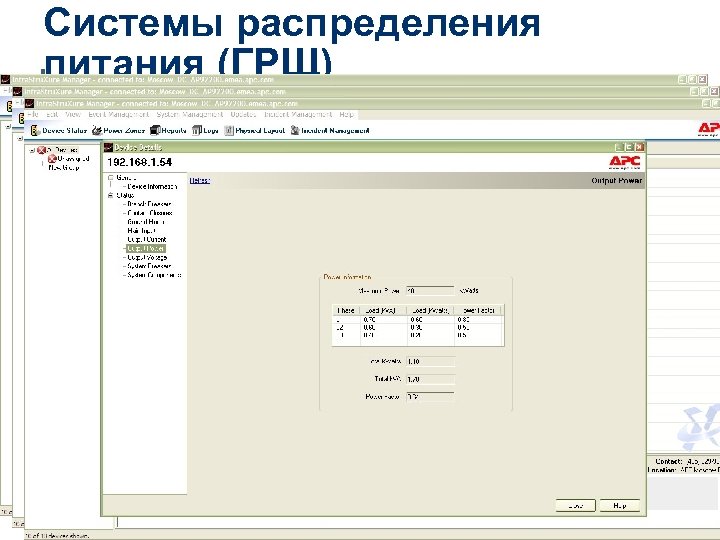The image size is (720, 540).
Task: Select Main Input in the Status tree
Action: 141,231
